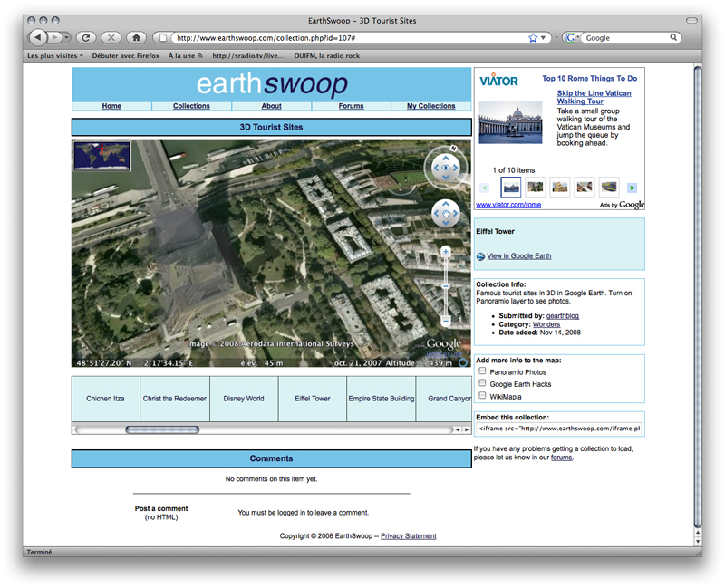The image size is (725, 588).
Task: Click the browser Forward arrow button
Action: (55, 37)
